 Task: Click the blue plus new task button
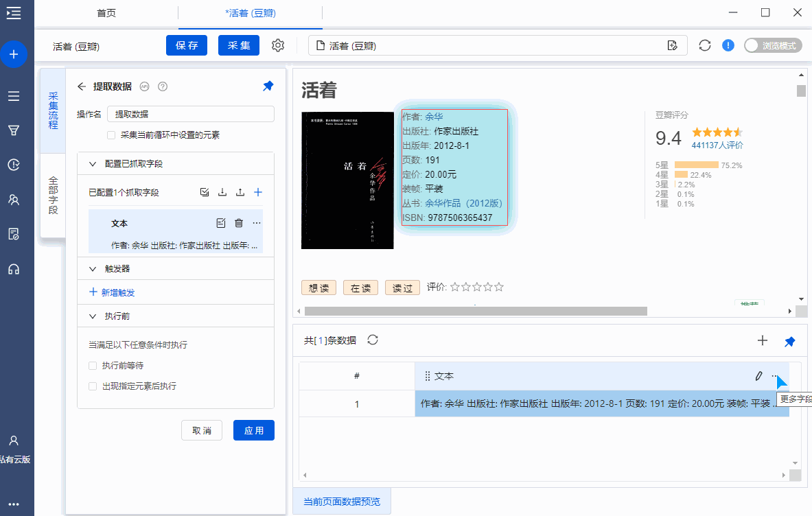coord(14,54)
